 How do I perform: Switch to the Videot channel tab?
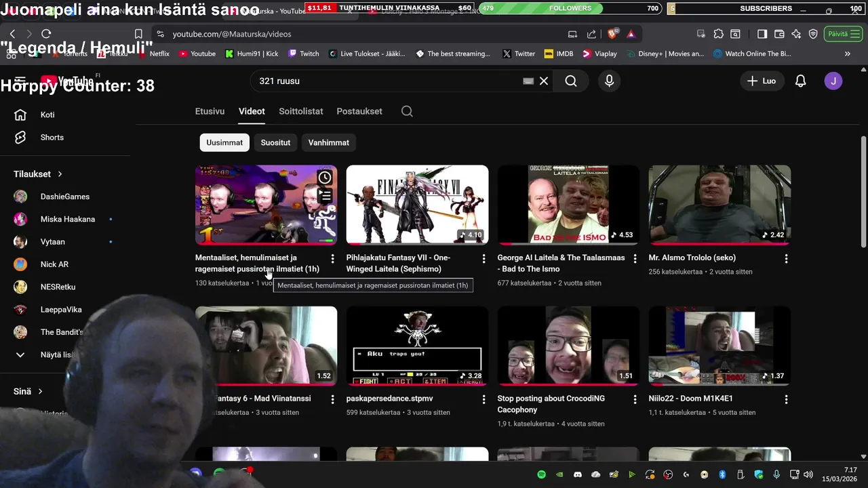252,111
